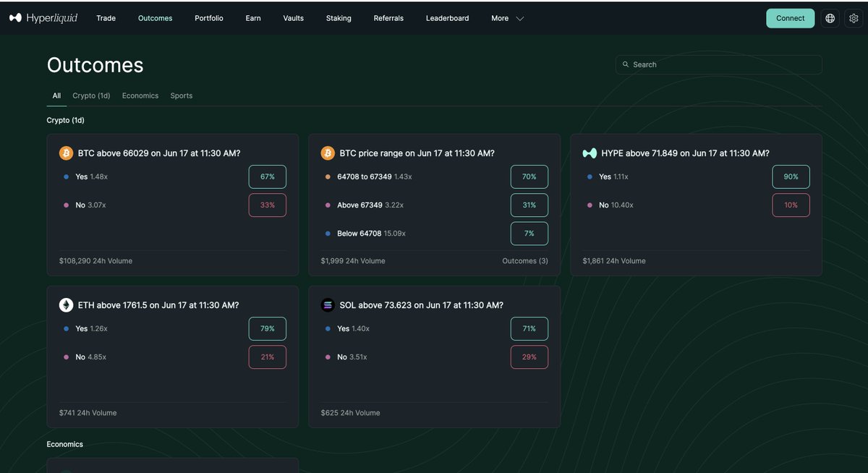Open 'ETH above 1761.5 on Jun 17' title
Viewport: 868px width, 473px height.
tap(158, 305)
